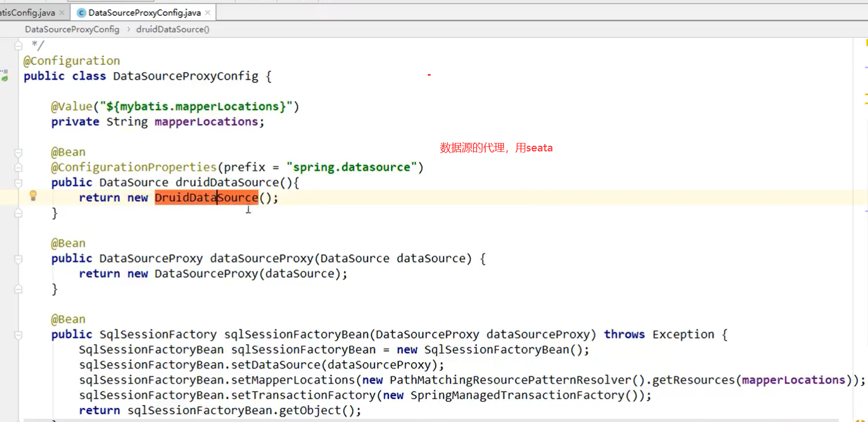Image resolution: width=868 pixels, height=422 pixels.
Task: Select the DataSourceProxyConfig.java editor tab
Action: pyautogui.click(x=143, y=12)
